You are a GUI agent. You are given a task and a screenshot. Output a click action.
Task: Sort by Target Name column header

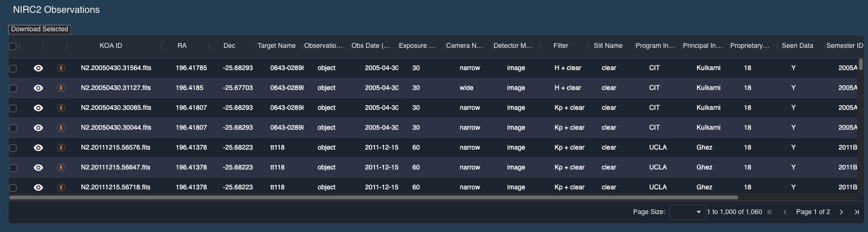[x=277, y=46]
